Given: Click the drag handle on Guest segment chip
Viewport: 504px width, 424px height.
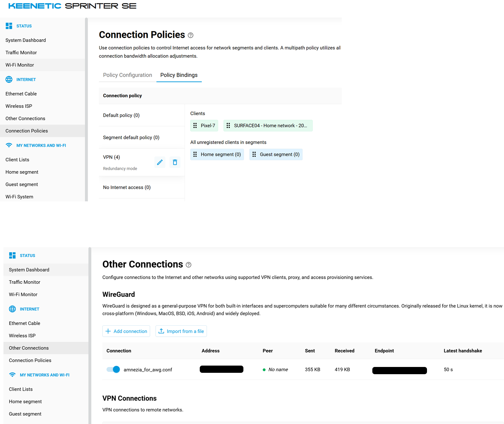Looking at the screenshot, I should [254, 154].
